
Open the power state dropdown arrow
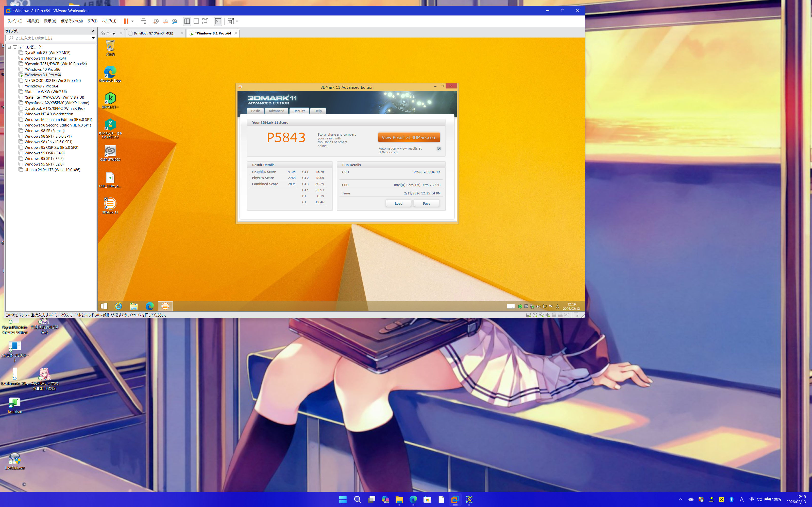tap(132, 21)
